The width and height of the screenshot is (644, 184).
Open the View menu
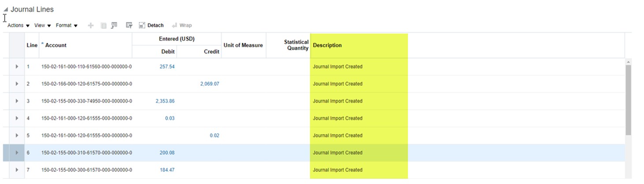pyautogui.click(x=43, y=26)
